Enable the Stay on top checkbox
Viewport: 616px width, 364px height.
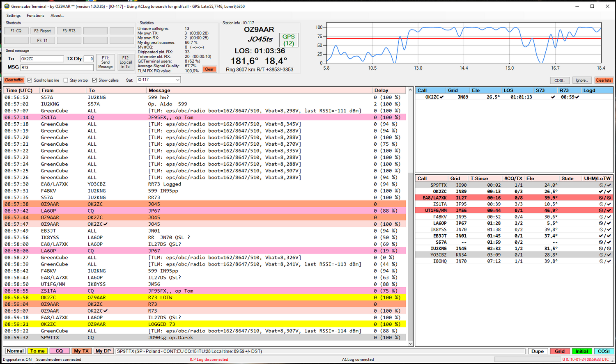pos(66,80)
